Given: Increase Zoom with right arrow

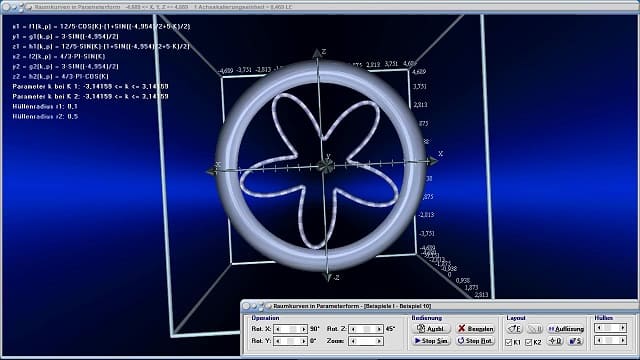Looking at the screenshot, I should click(x=379, y=341).
